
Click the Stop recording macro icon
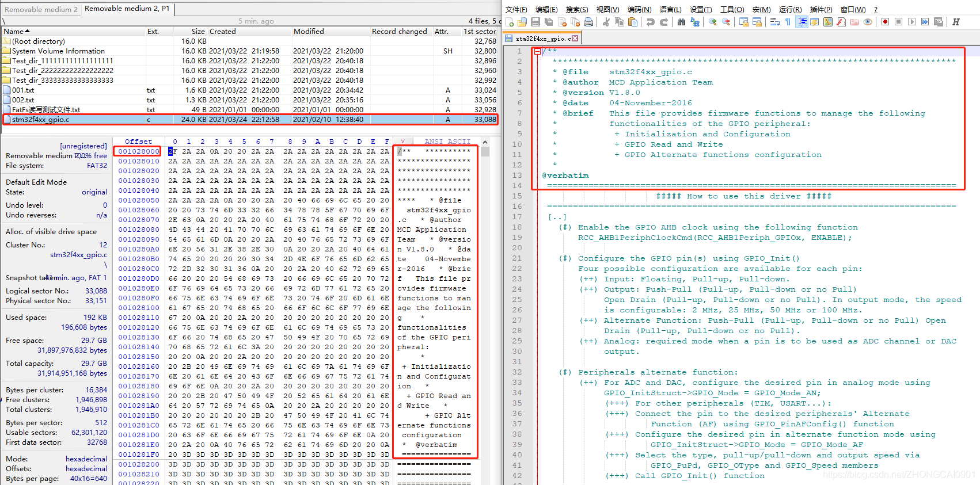(x=898, y=22)
